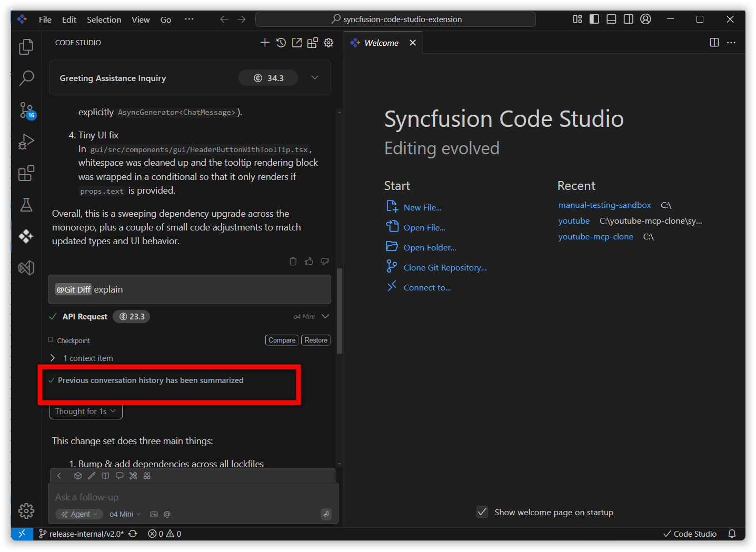
Task: Toggle the secondary side bar visibility
Action: (x=628, y=19)
